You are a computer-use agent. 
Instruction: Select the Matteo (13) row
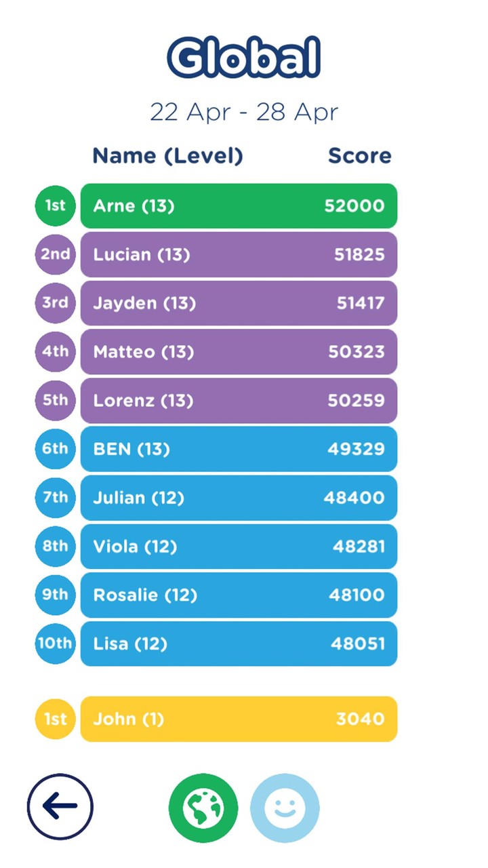coord(239,352)
